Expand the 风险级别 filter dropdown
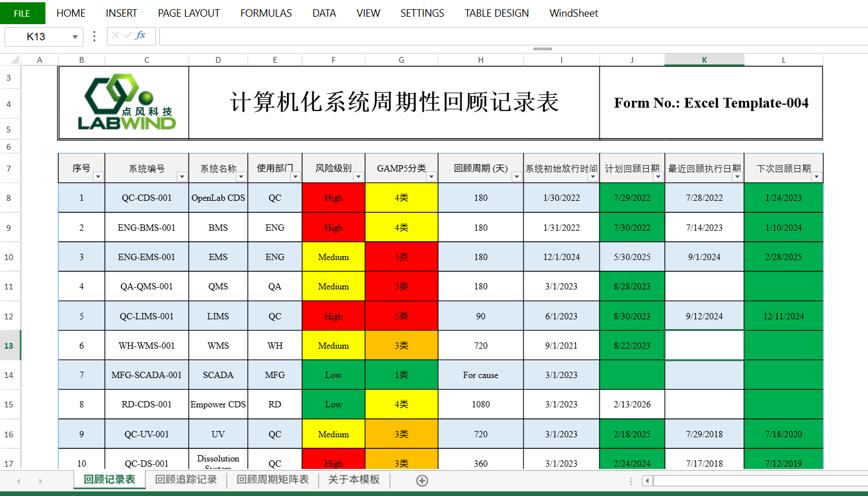Screen dimensions: 868x496 click(358, 177)
